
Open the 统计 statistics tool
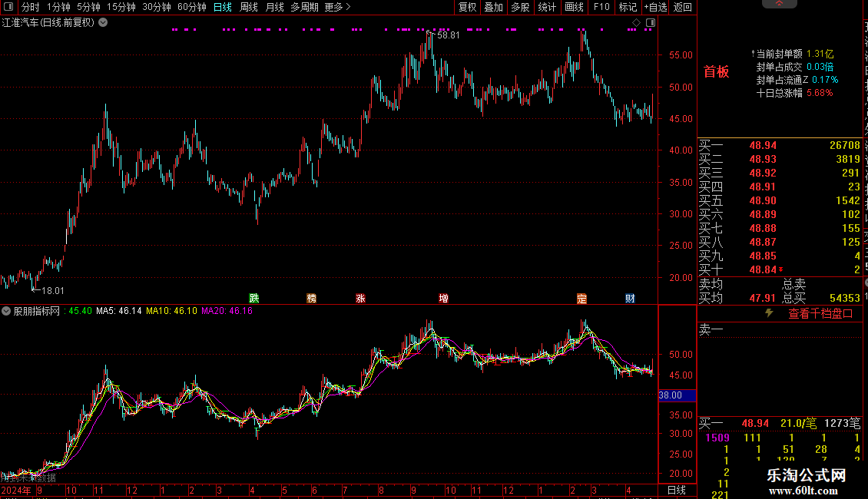click(547, 7)
